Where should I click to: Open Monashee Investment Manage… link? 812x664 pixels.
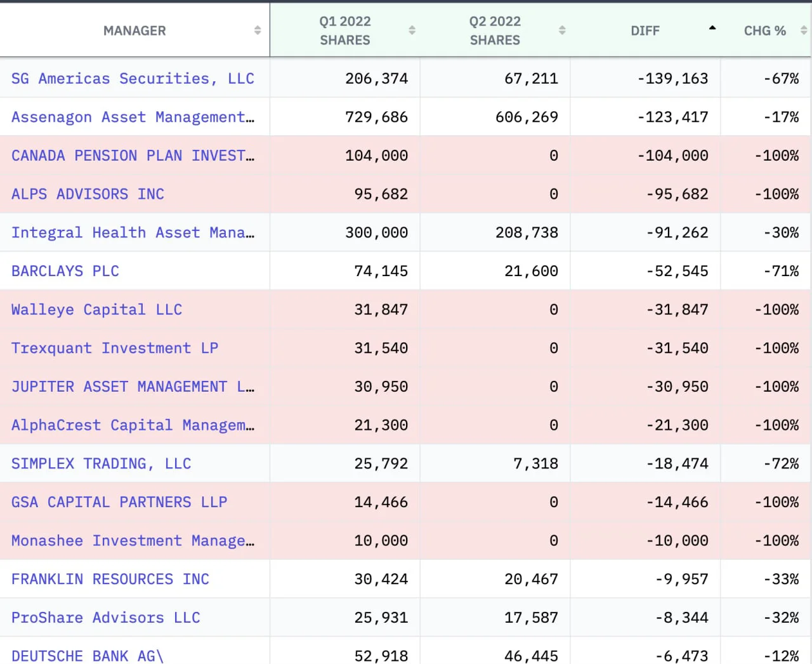click(x=133, y=541)
